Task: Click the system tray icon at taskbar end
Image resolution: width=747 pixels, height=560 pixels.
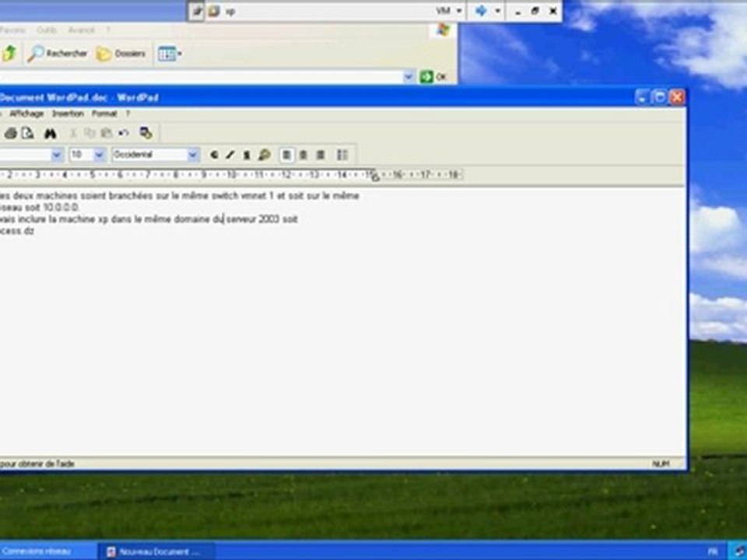Action: (x=740, y=552)
